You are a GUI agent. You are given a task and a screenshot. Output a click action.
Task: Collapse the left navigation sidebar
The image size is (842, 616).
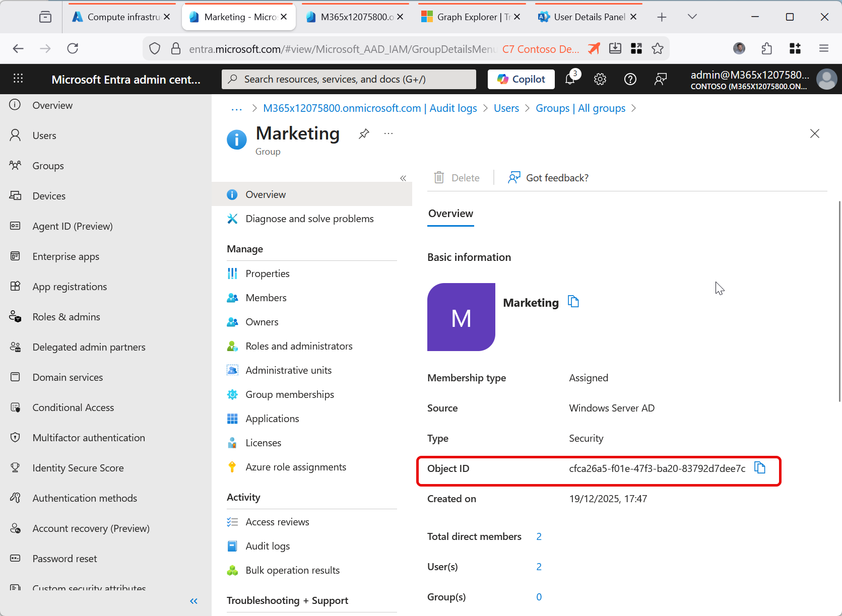pyautogui.click(x=193, y=601)
